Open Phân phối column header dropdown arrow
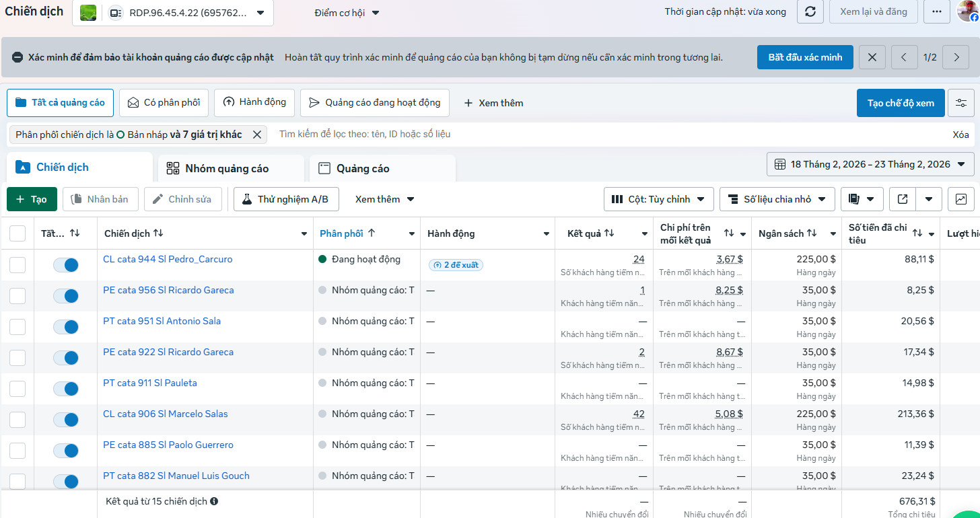The image size is (980, 518). [412, 234]
